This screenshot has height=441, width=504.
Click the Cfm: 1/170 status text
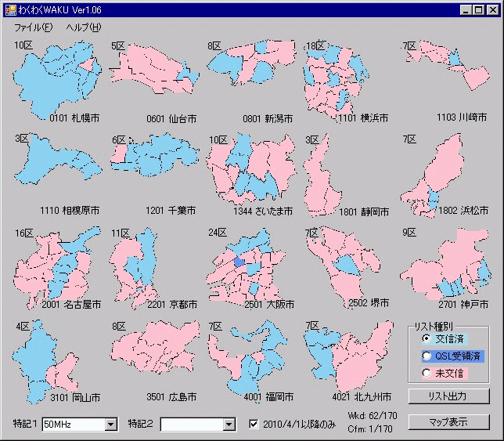(x=370, y=428)
